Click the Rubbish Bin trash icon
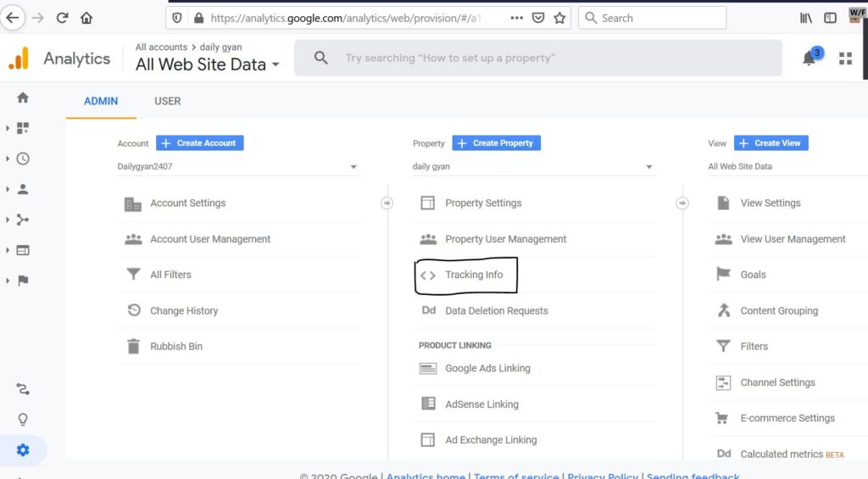The image size is (868, 479). pyautogui.click(x=133, y=346)
